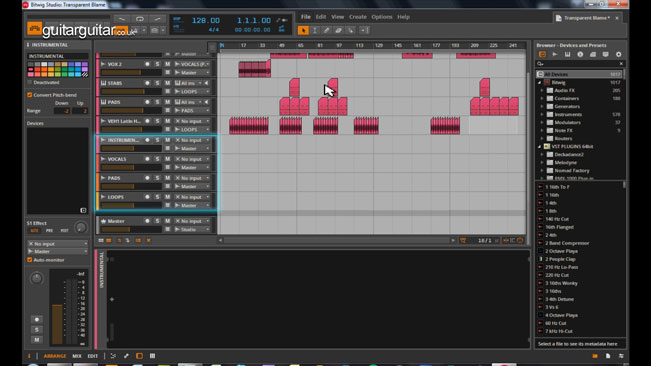Open browser configuration gear tab
651x366 pixels.
coord(619,54)
